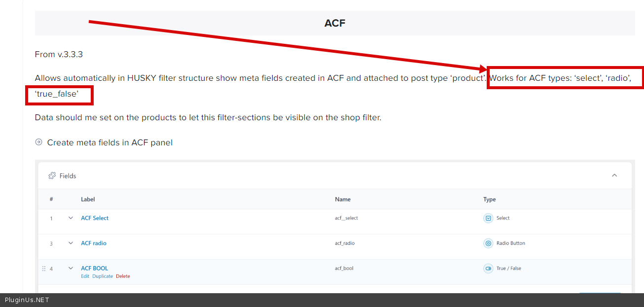
Task: Expand the ACF BOOL field row
Action: pyautogui.click(x=71, y=268)
